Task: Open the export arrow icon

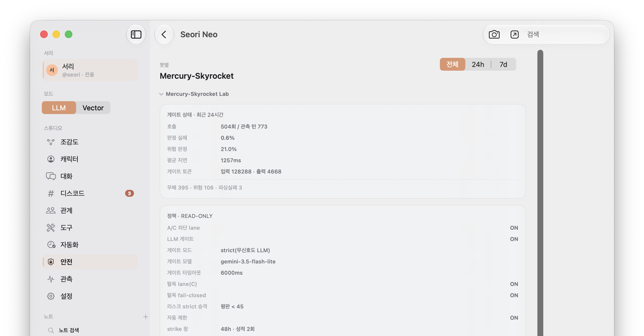Action: click(x=515, y=35)
